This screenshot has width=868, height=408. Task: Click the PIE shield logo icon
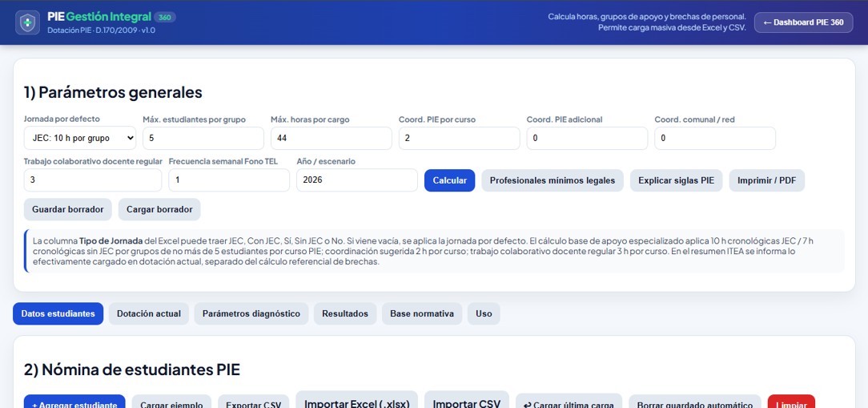point(27,22)
